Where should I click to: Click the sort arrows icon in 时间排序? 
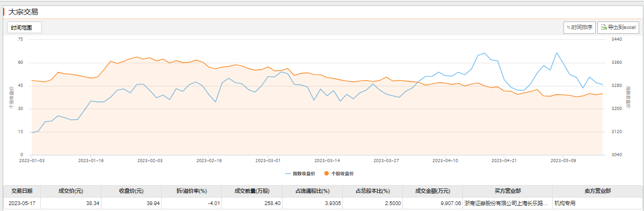pos(568,27)
